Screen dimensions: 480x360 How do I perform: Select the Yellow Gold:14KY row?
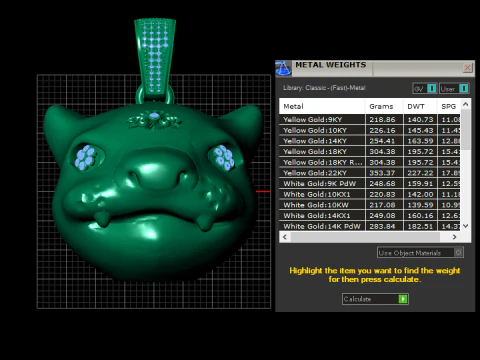pyautogui.click(x=370, y=141)
